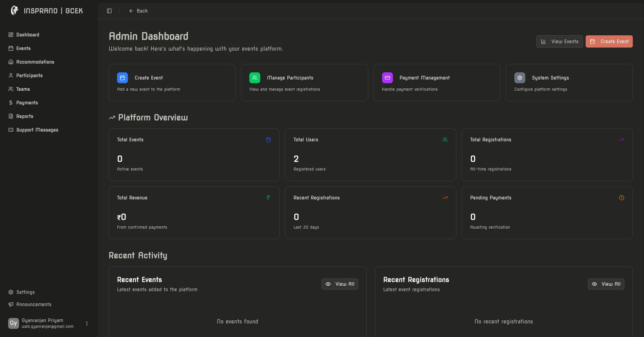Open the Accommodations section

[x=35, y=62]
